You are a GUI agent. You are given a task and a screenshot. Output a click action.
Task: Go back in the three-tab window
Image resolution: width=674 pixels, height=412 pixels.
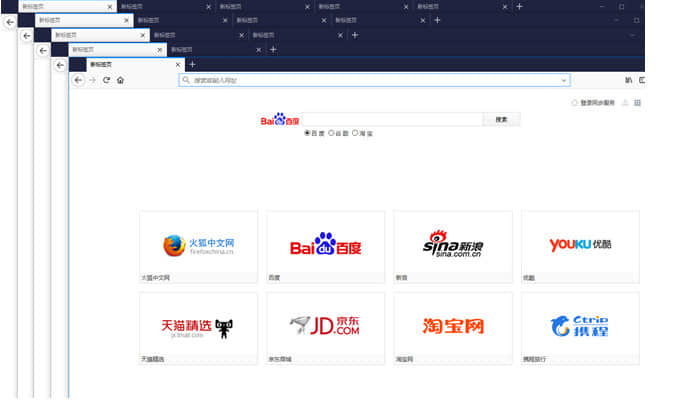pos(43,51)
